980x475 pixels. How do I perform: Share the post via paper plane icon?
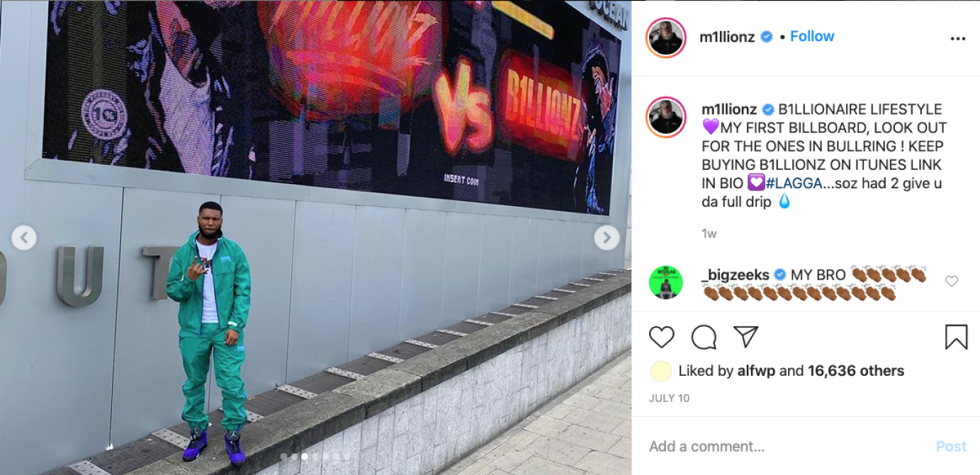745,337
